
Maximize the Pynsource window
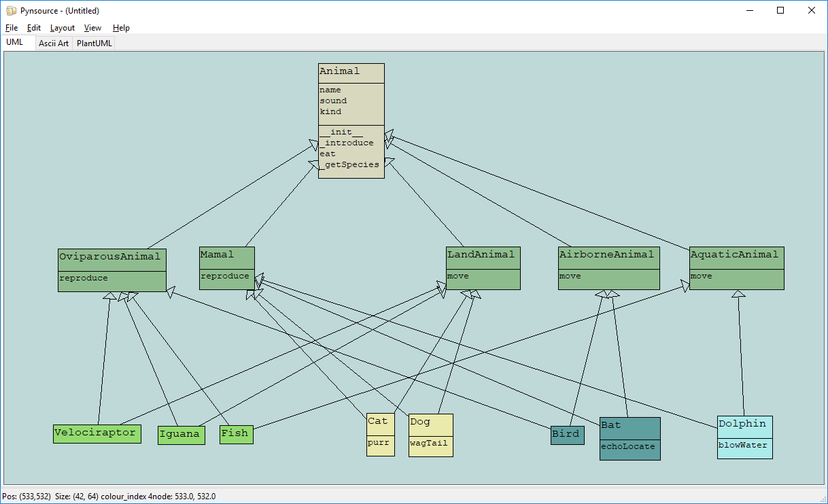(x=780, y=10)
